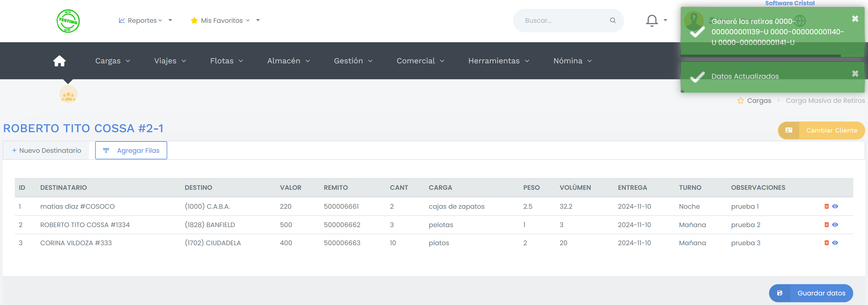The width and height of the screenshot is (868, 305).
Task: Delete the pelotas row trash icon
Action: 826,225
